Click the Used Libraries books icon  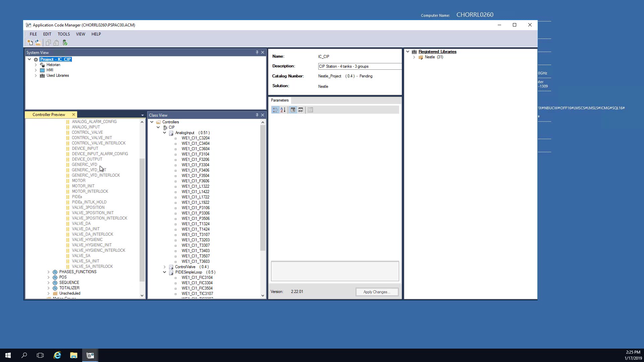(x=42, y=75)
